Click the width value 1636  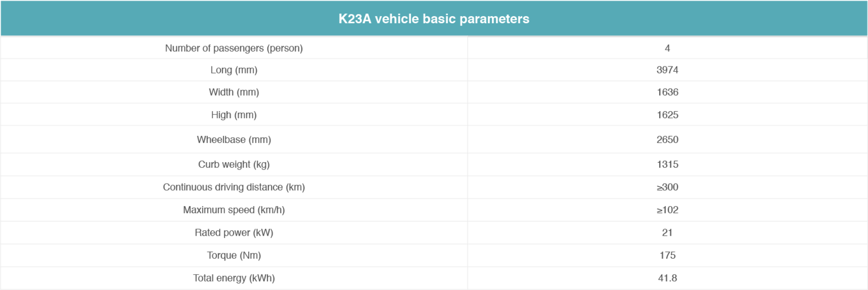coord(667,92)
